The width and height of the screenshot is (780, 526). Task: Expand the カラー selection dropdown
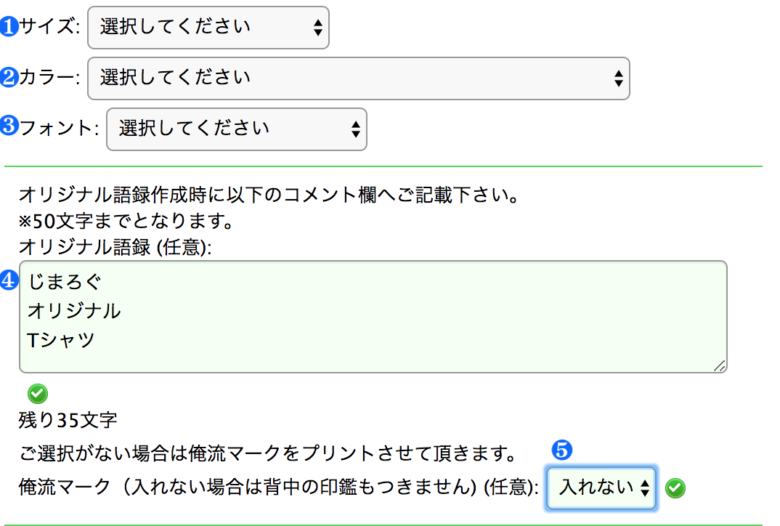tap(358, 77)
